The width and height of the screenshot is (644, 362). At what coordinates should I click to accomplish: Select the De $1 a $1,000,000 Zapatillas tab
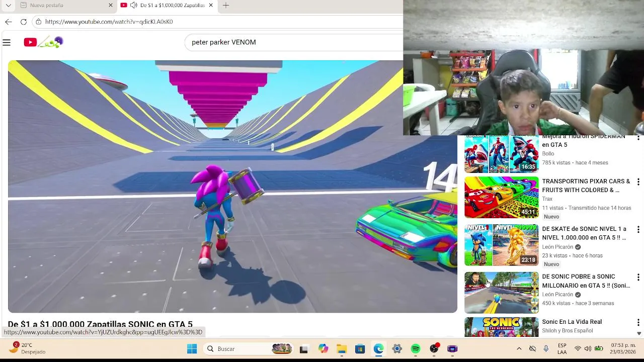point(167,5)
